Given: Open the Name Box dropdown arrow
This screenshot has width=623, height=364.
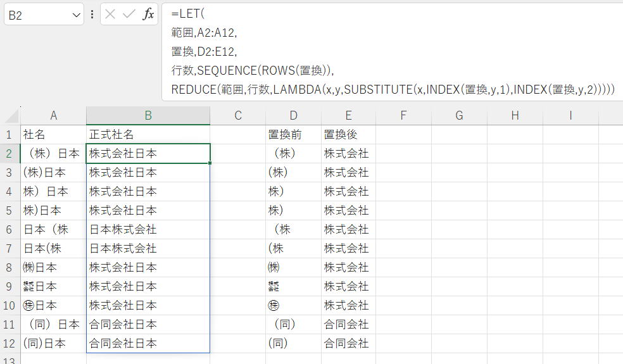Looking at the screenshot, I should [x=76, y=15].
